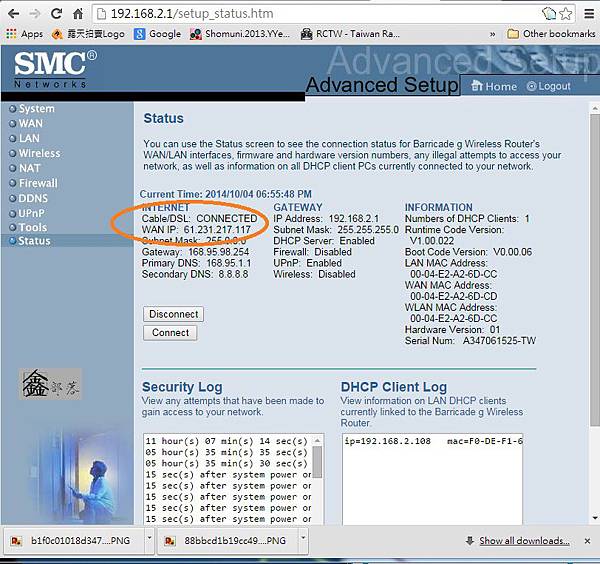Click Runtime Code Version V1.00.022 text
Image resolution: width=600 pixels, height=564 pixels.
point(454,235)
